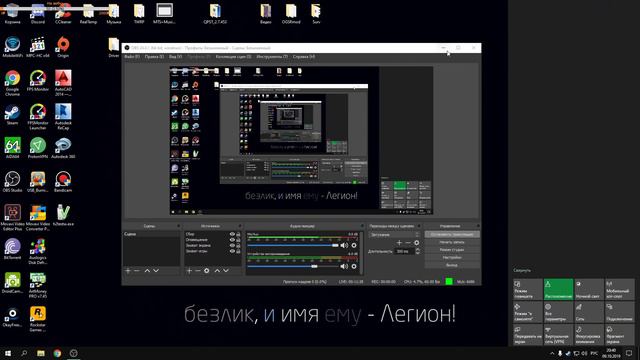Pop out the Сцены dock panel

tap(178, 226)
